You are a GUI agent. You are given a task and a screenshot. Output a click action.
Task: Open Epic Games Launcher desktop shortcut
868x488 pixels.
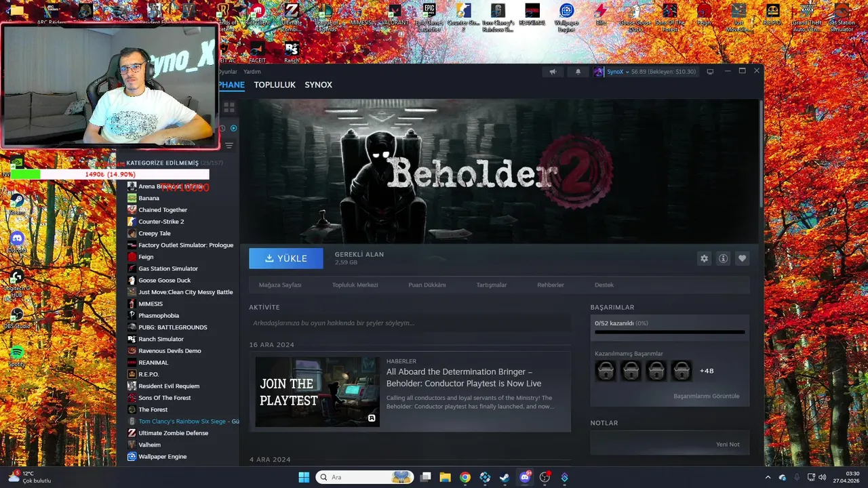[x=429, y=16]
